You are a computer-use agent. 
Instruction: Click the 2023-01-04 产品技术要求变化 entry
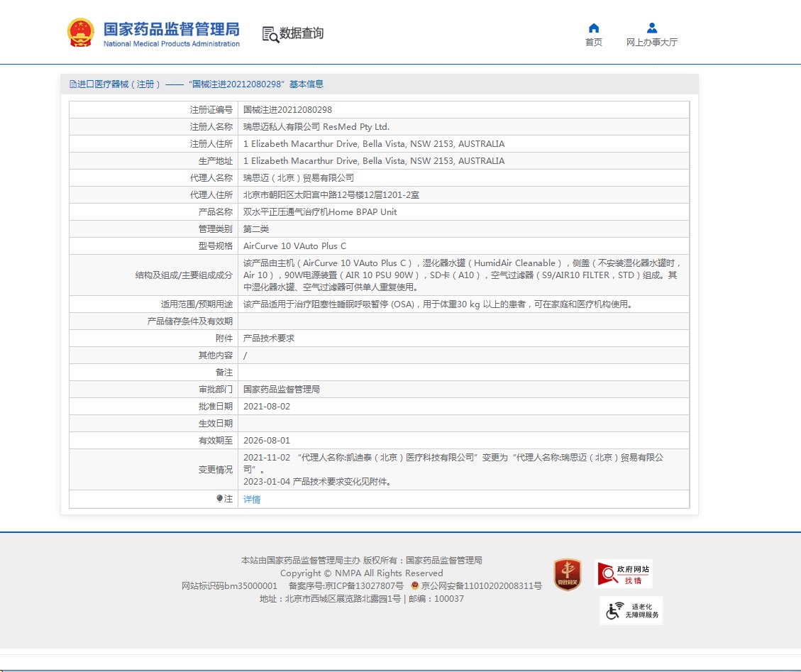coord(316,481)
